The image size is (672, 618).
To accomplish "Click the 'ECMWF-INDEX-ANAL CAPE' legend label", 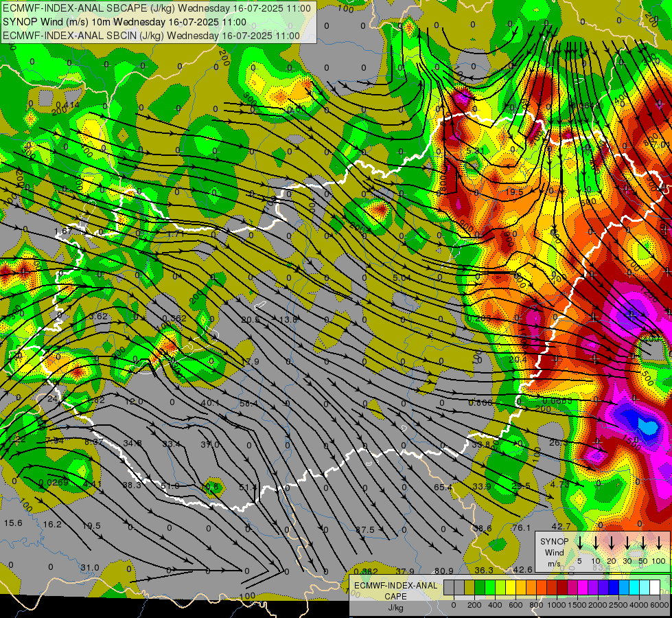I will click(x=396, y=591).
